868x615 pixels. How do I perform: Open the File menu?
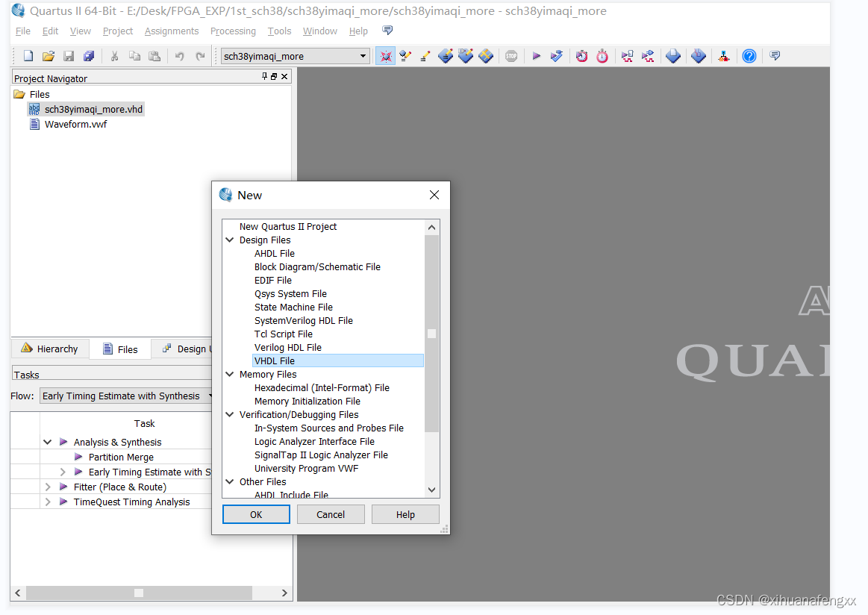coord(22,31)
